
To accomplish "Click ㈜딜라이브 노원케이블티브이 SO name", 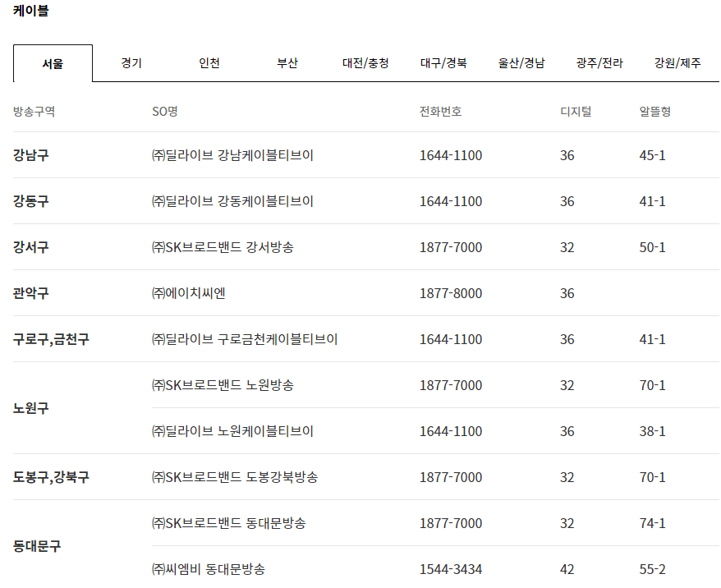I will tap(232, 431).
